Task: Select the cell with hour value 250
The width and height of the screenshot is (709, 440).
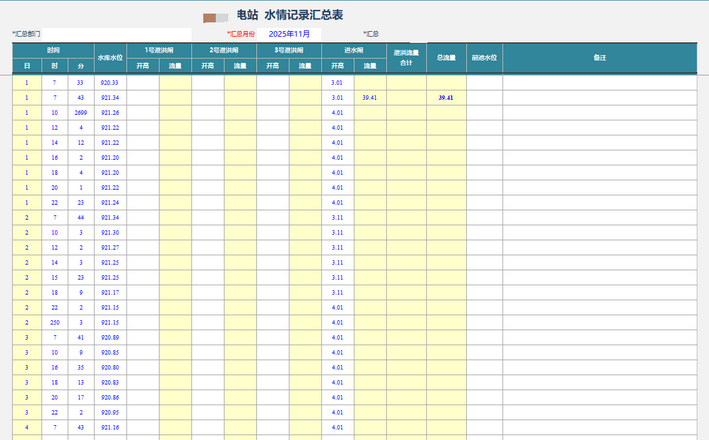Action: coord(54,323)
